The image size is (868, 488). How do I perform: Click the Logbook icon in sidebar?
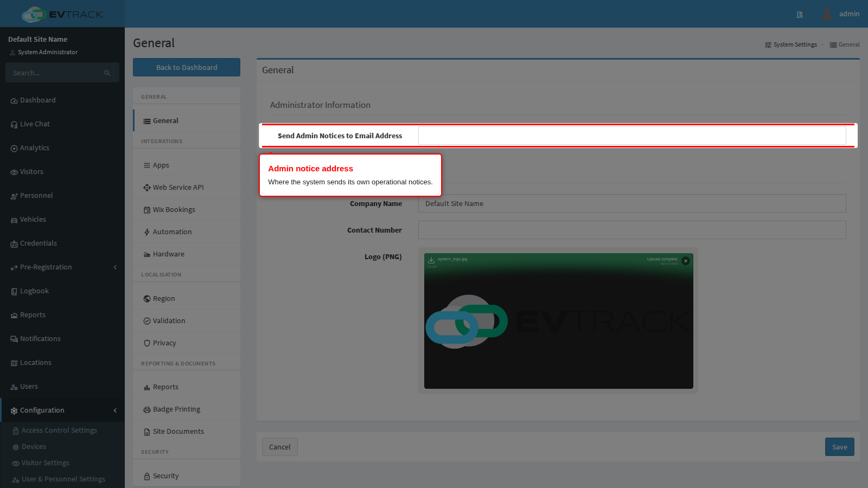click(x=14, y=292)
